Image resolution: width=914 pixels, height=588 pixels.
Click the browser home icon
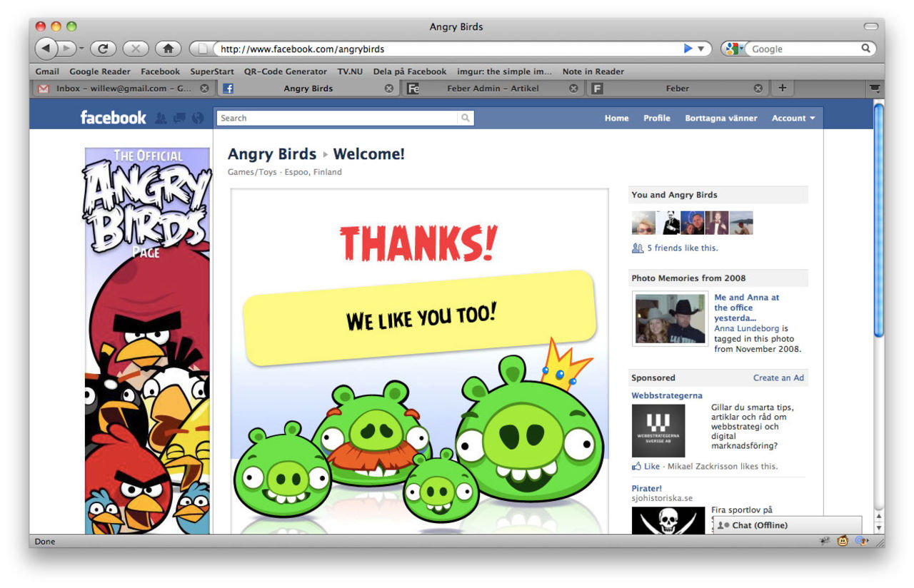click(x=167, y=49)
